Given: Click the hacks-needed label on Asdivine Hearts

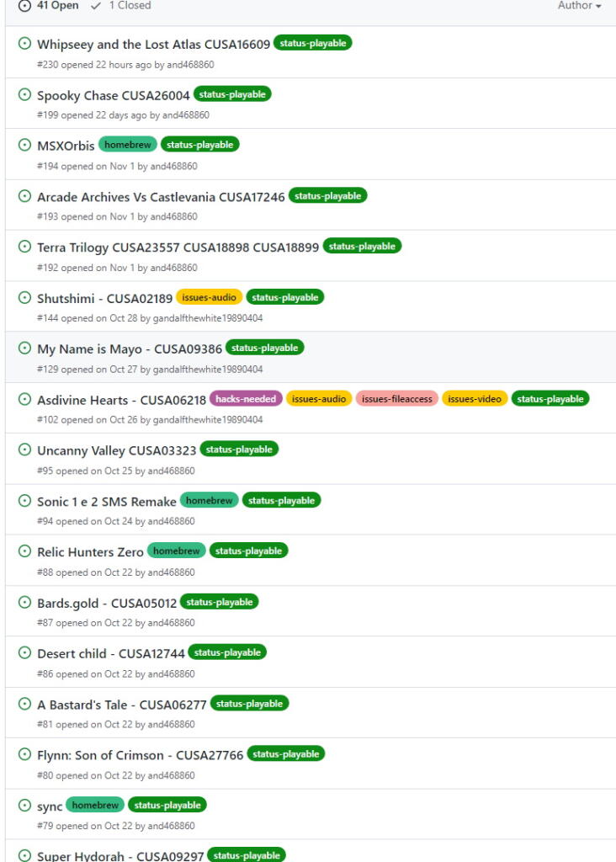Looking at the screenshot, I should tap(246, 398).
